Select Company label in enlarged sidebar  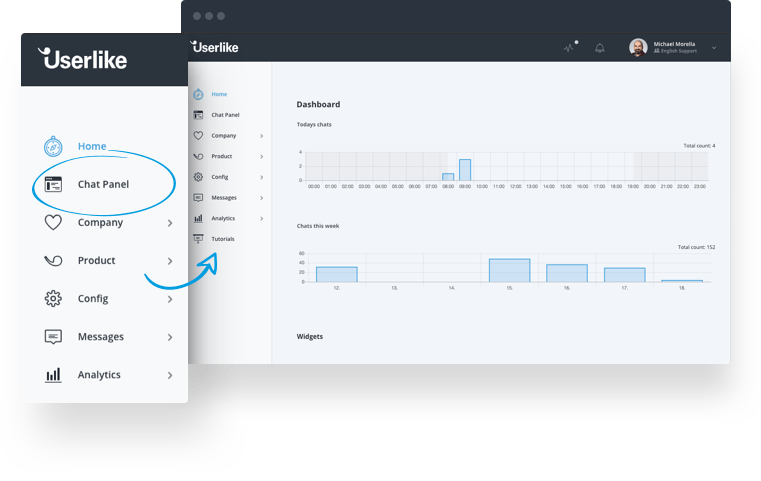[100, 222]
